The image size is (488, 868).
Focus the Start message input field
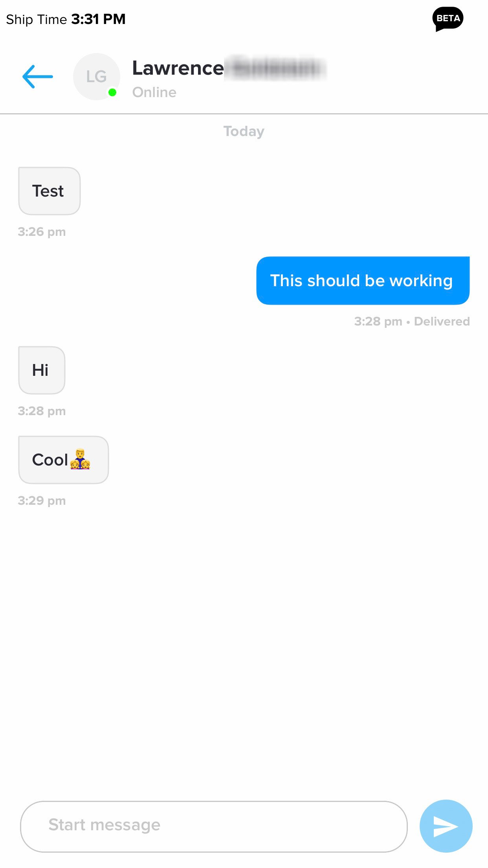coord(214,826)
